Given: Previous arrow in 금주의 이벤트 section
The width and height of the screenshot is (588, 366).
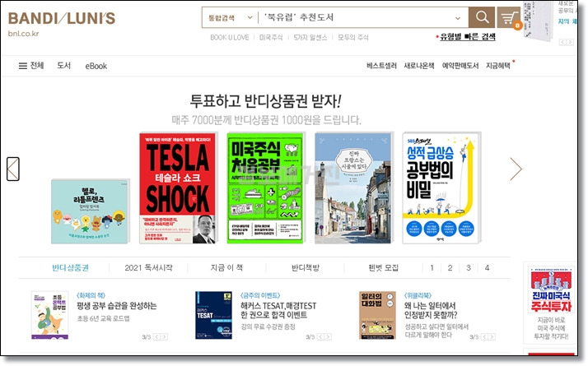Looking at the screenshot, I should tap(320, 336).
